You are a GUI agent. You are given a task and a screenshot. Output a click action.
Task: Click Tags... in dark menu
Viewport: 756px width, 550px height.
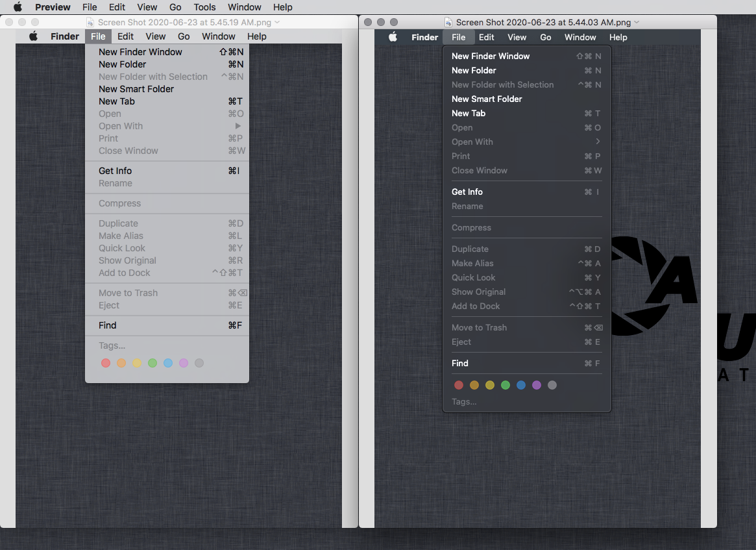(x=464, y=401)
